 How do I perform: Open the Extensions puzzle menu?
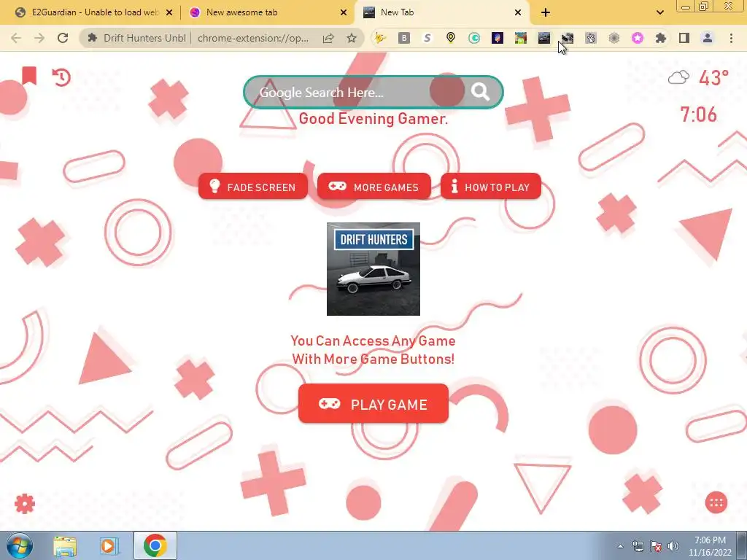pos(661,38)
